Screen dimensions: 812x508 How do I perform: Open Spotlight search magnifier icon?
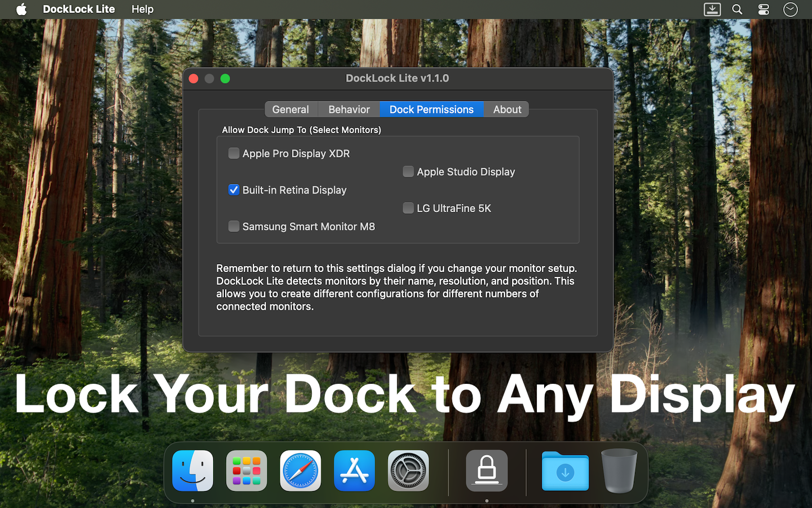coord(737,9)
